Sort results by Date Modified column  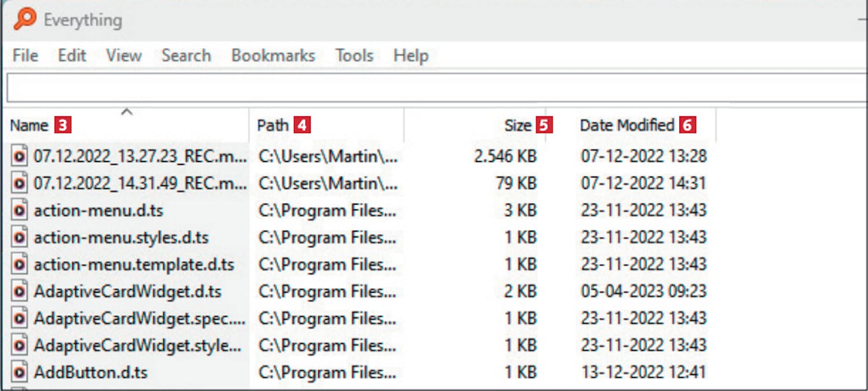(x=627, y=126)
